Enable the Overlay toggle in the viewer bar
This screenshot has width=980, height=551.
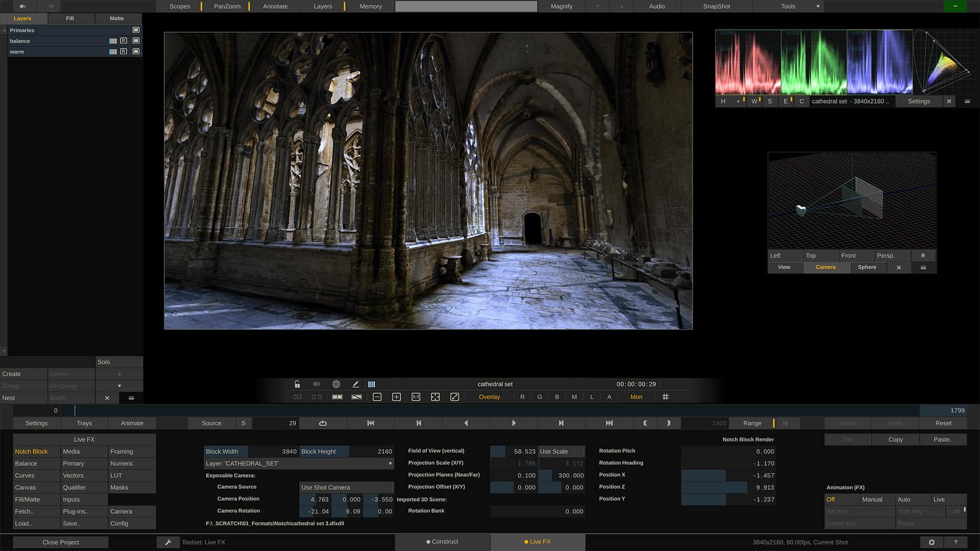489,396
